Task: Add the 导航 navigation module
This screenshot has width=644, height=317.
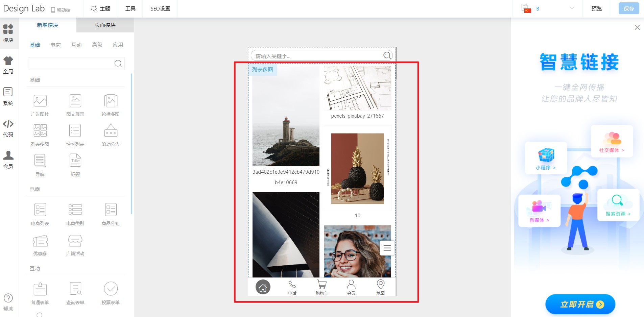Action: coord(40,165)
